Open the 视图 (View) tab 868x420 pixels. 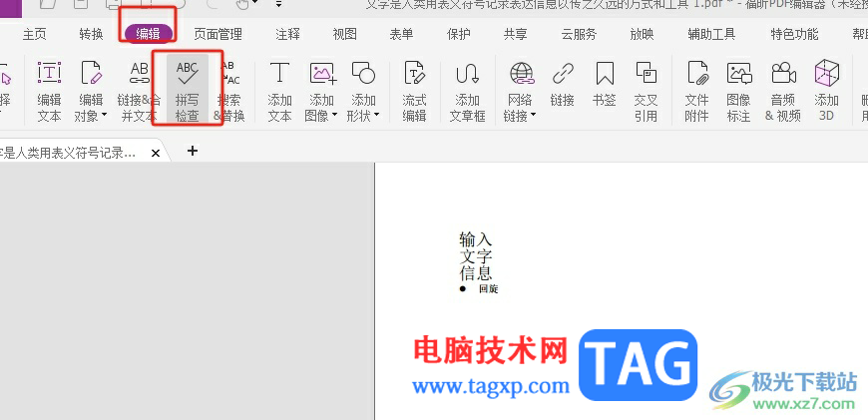(x=344, y=34)
